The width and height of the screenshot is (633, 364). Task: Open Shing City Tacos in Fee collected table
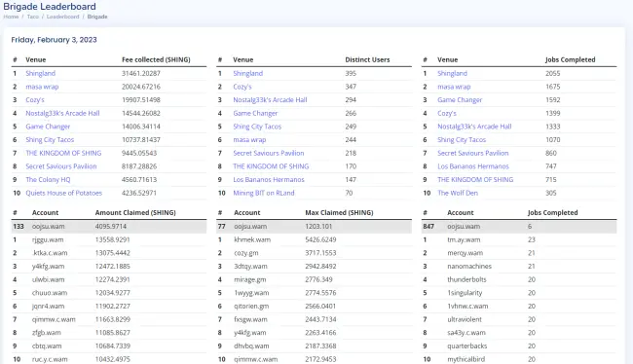pos(50,140)
